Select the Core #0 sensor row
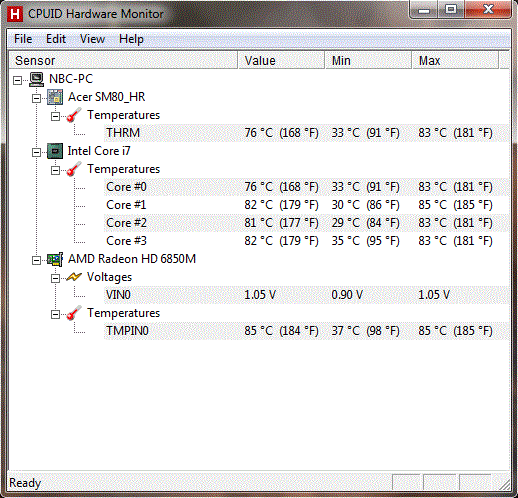Screen dimensions: 518x498 [306, 187]
